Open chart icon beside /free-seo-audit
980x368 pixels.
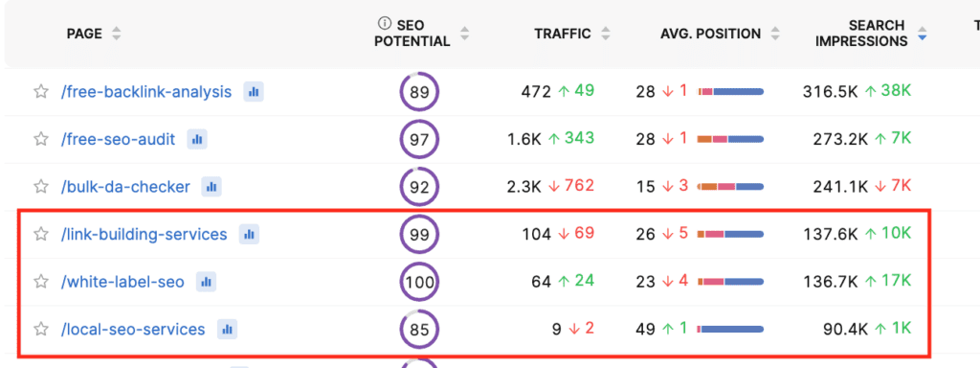point(197,139)
